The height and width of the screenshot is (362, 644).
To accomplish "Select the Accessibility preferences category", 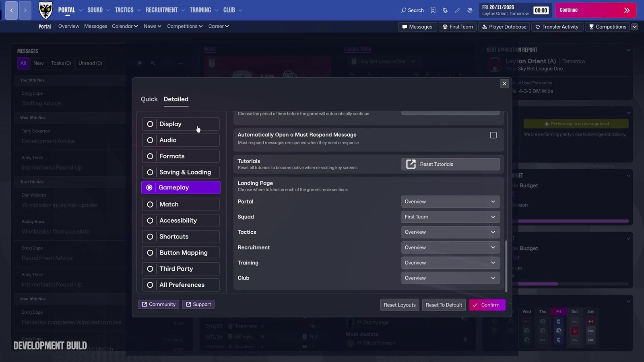I will [181, 220].
